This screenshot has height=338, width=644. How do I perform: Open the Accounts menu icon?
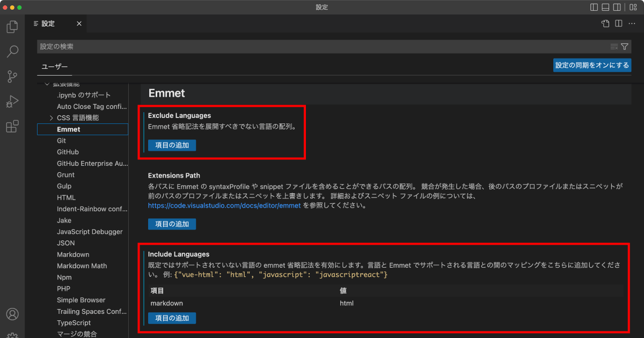pos(12,314)
